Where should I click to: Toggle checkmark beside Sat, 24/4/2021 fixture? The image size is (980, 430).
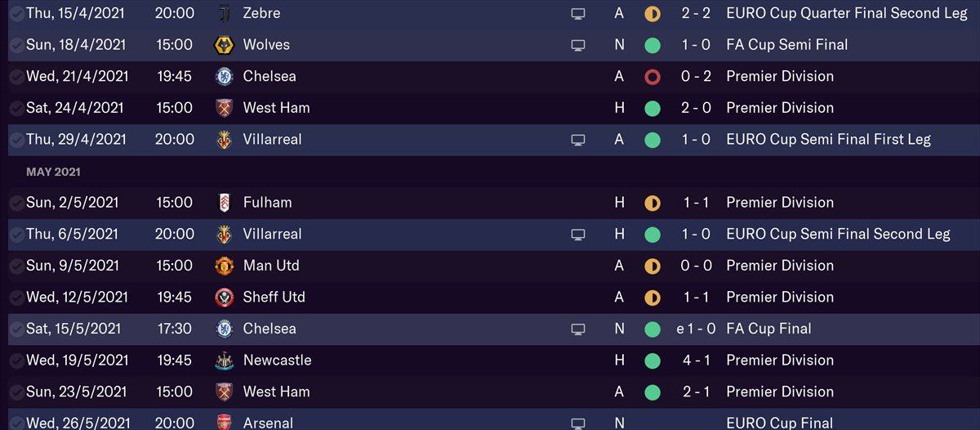pyautogui.click(x=16, y=108)
